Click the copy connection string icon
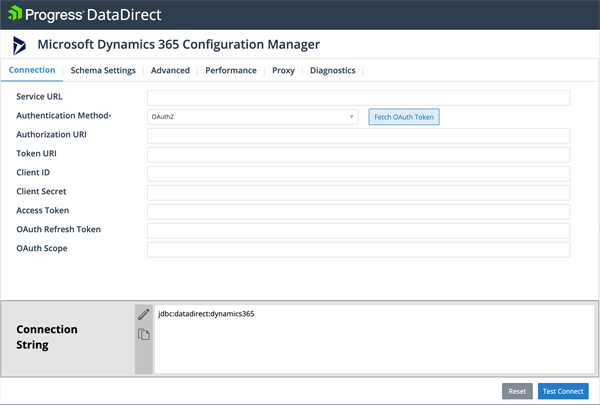This screenshot has height=405, width=600. click(143, 335)
